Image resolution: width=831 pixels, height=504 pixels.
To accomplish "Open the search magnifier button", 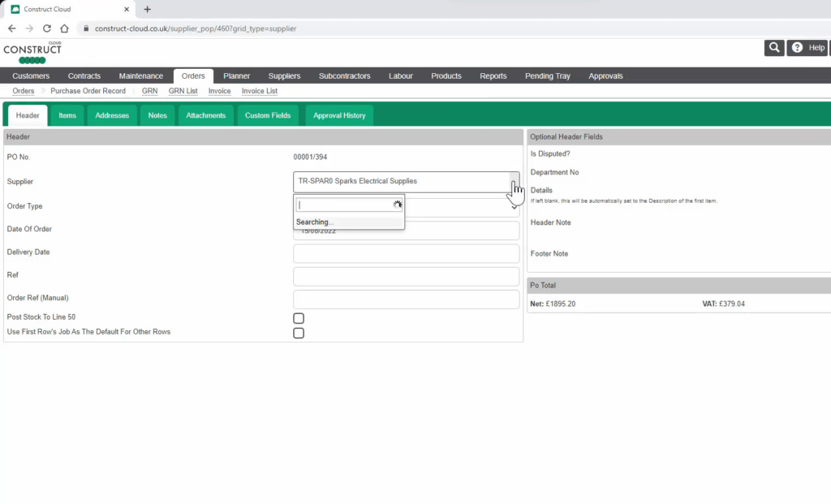I will pos(774,48).
